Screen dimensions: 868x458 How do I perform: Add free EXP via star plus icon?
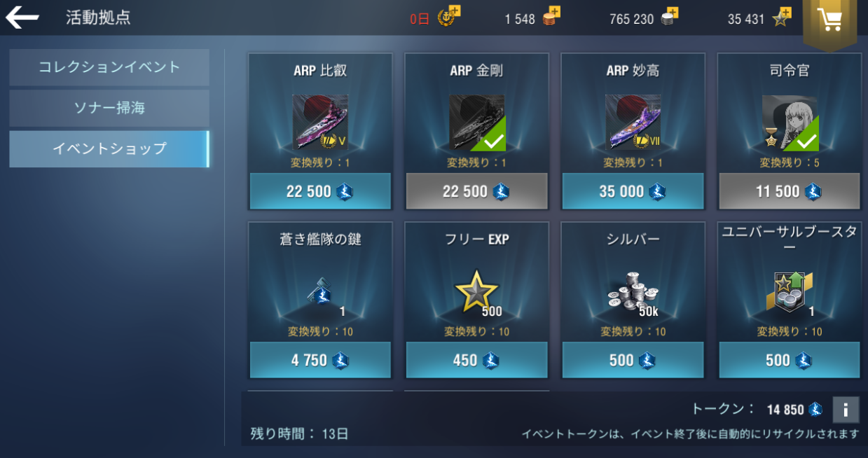[781, 17]
